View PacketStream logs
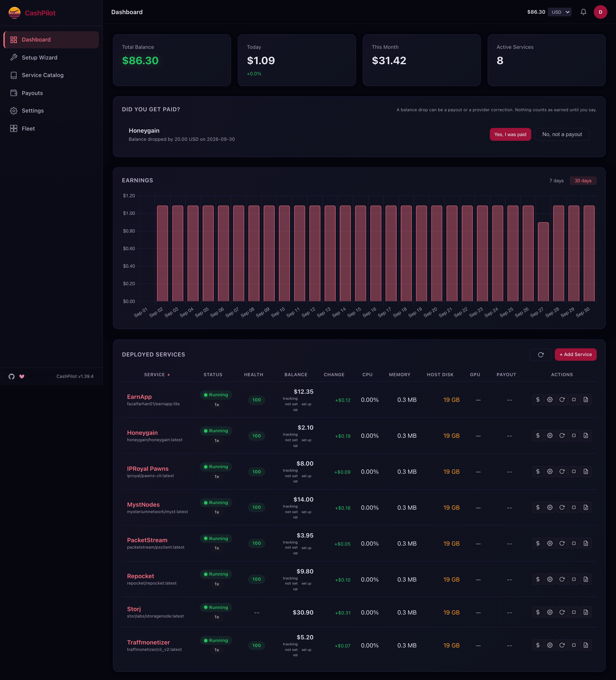 586,543
